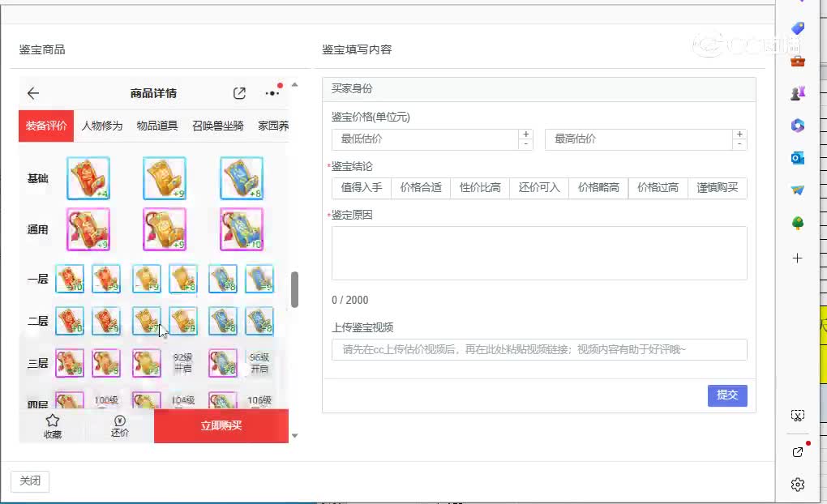This screenshot has height=504, width=827.
Task: Choose 价格略高 conclusion
Action: pos(598,188)
